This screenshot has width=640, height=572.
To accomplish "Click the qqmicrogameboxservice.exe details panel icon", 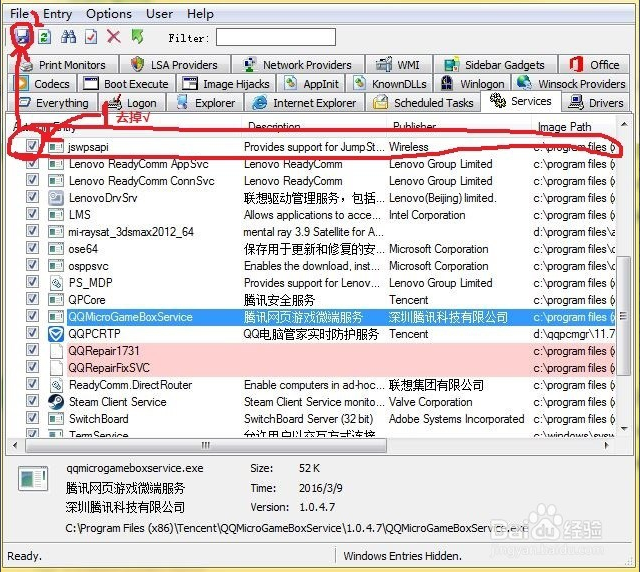I will (x=33, y=478).
